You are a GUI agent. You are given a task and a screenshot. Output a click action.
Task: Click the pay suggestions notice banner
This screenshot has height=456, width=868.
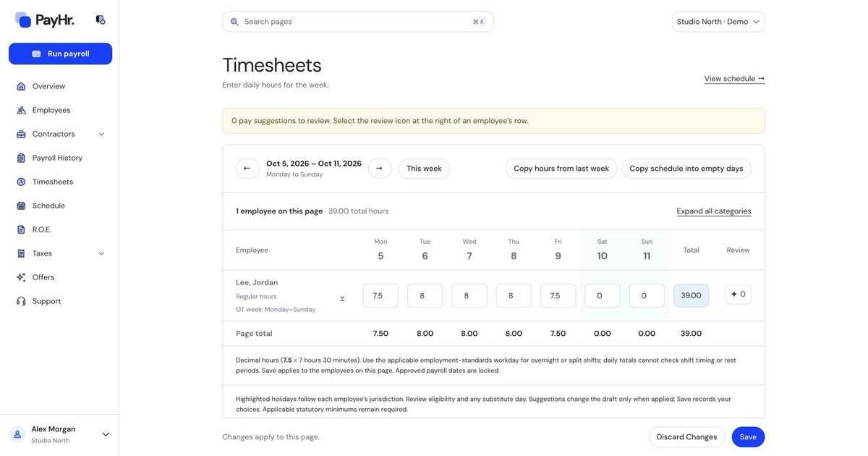coord(493,121)
